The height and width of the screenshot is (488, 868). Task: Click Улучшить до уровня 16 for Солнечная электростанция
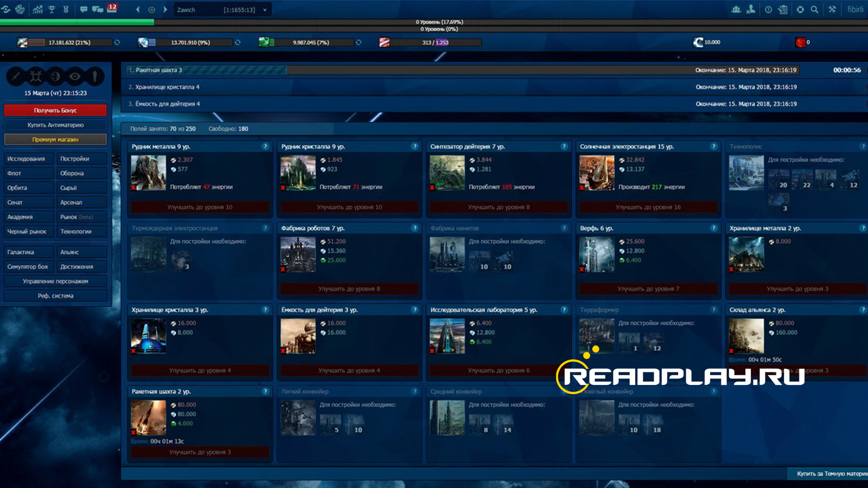[648, 207]
